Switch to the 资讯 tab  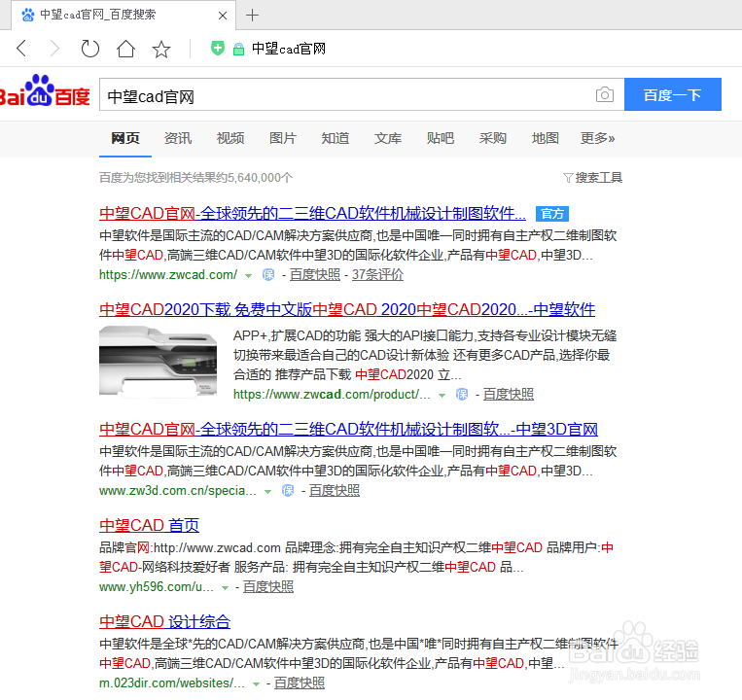click(x=178, y=138)
